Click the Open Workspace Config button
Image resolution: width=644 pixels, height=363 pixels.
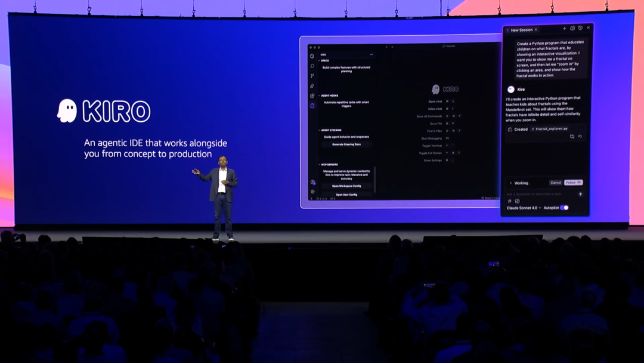pos(346,186)
